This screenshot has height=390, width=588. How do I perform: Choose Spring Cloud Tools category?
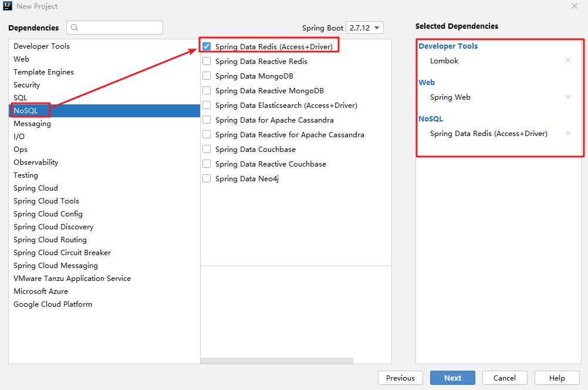tap(104, 201)
